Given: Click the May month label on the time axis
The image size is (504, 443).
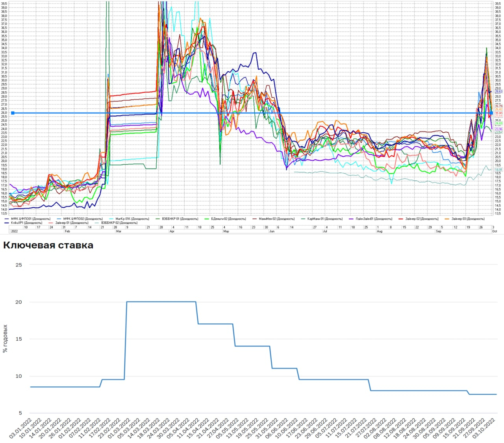Looking at the screenshot, I should click(x=226, y=231).
